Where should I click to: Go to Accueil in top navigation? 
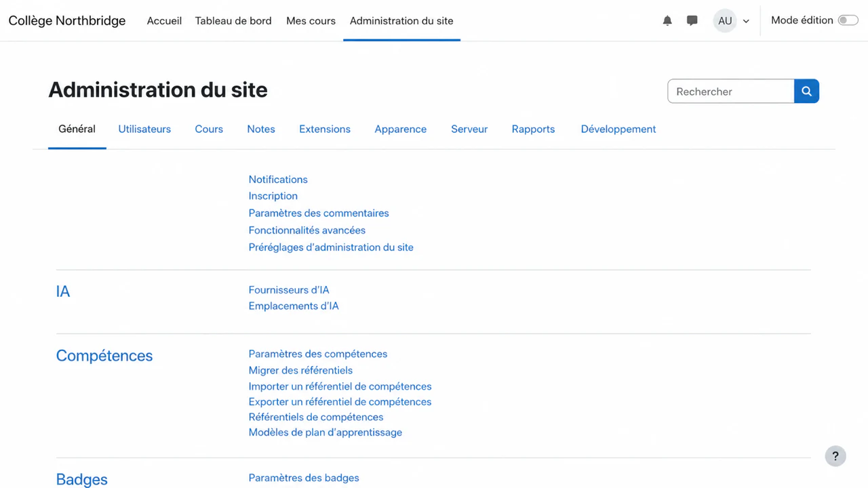[x=164, y=21]
